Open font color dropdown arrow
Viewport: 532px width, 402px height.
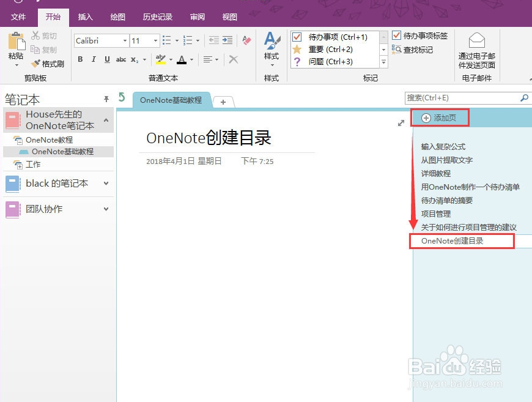191,60
